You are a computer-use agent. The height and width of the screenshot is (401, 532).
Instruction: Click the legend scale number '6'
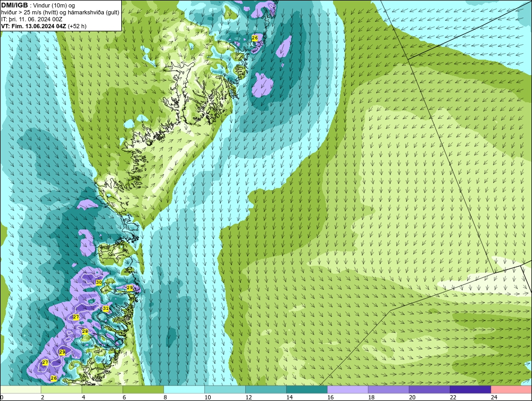124,397
